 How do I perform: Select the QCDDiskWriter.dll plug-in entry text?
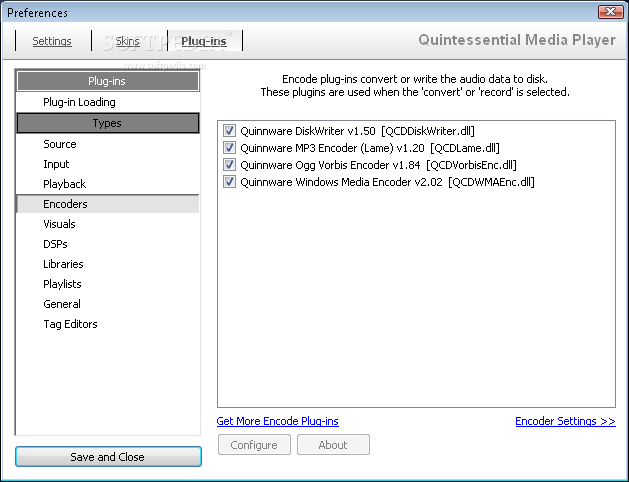357,131
